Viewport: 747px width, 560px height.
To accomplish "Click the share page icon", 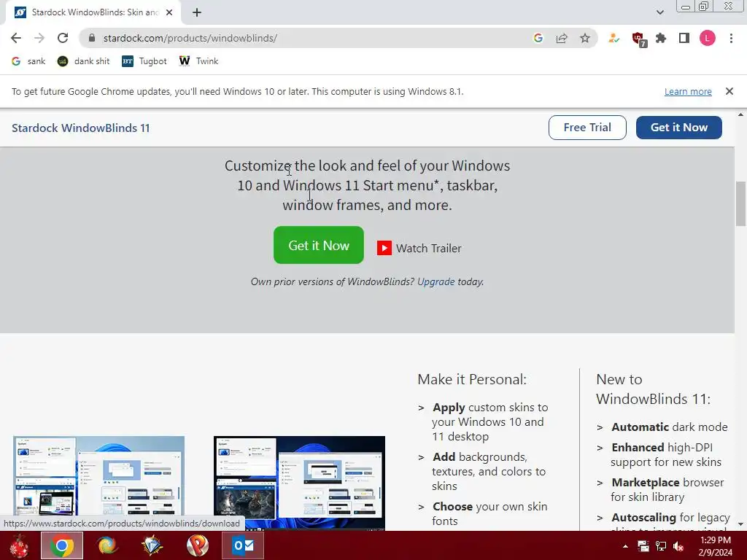I will pos(562,38).
